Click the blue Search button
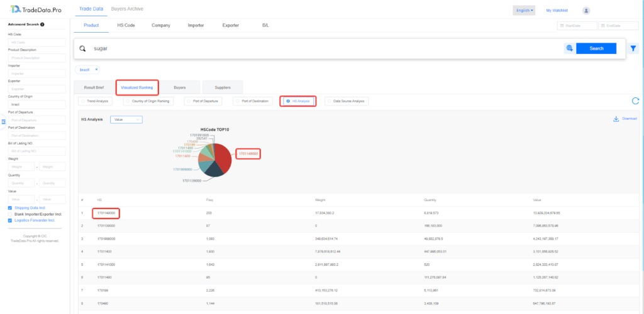 click(x=596, y=48)
